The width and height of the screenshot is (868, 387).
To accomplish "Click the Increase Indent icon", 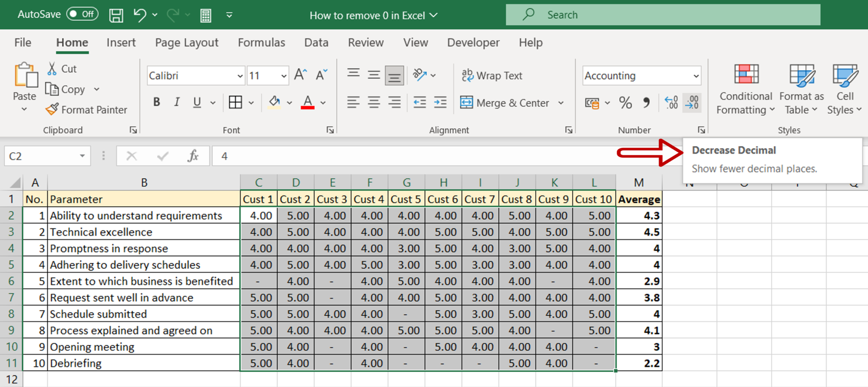I will (x=440, y=102).
